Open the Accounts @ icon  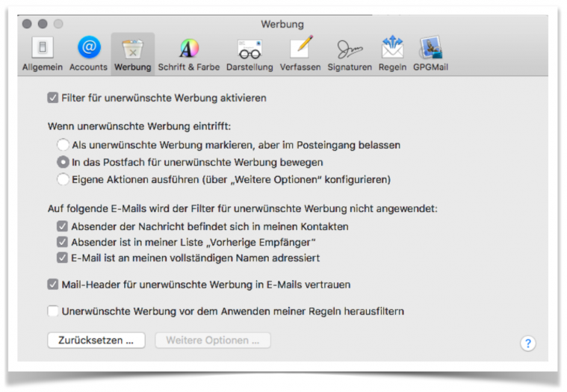[89, 47]
